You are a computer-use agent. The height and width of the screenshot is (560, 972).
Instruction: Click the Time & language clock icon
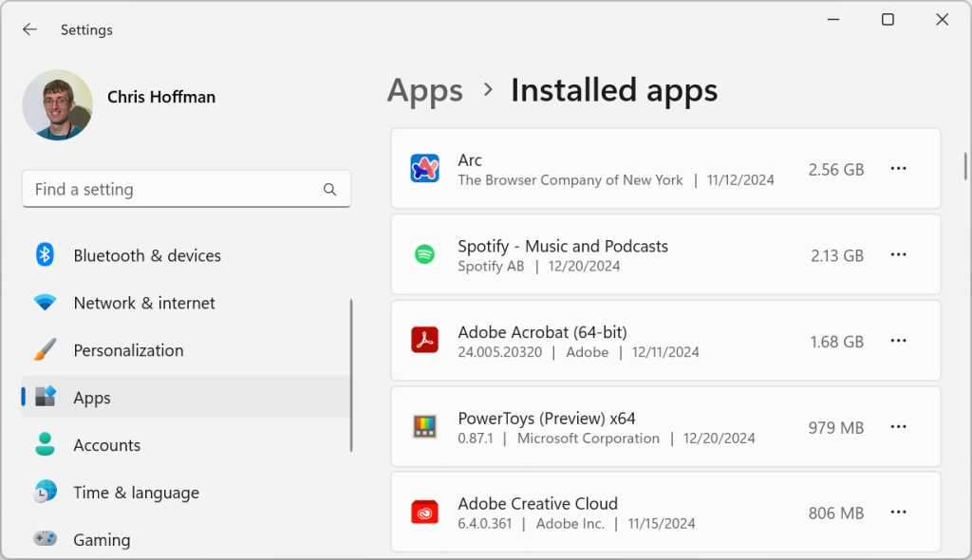[45, 493]
